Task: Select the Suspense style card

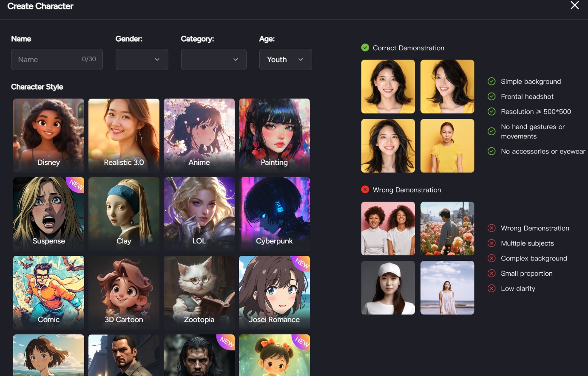Action: [48, 213]
